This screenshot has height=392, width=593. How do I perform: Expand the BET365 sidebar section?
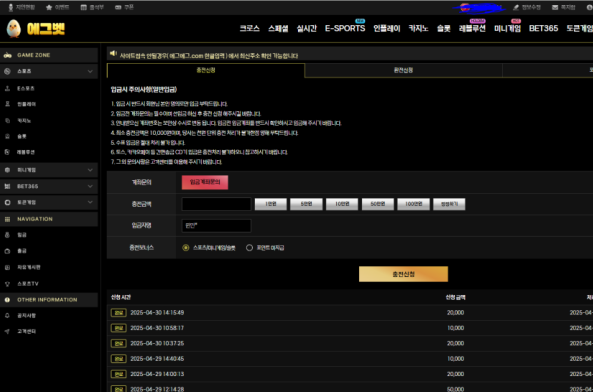coord(90,186)
